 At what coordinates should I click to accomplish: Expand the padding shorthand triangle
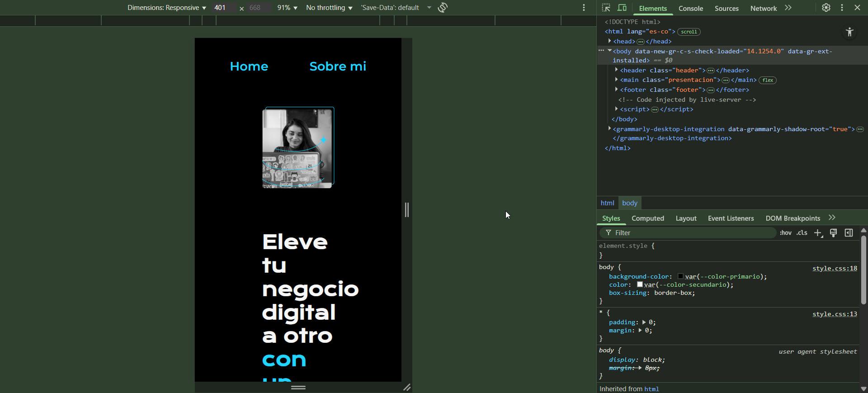pos(644,322)
